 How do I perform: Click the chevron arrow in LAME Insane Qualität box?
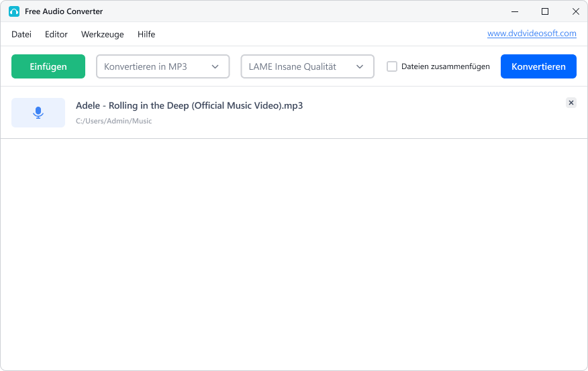coord(360,66)
